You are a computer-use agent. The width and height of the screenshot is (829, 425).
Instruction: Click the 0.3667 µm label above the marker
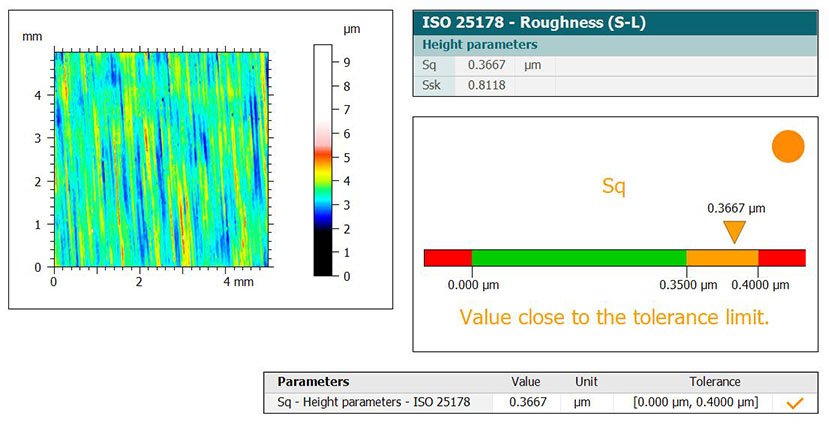(736, 208)
